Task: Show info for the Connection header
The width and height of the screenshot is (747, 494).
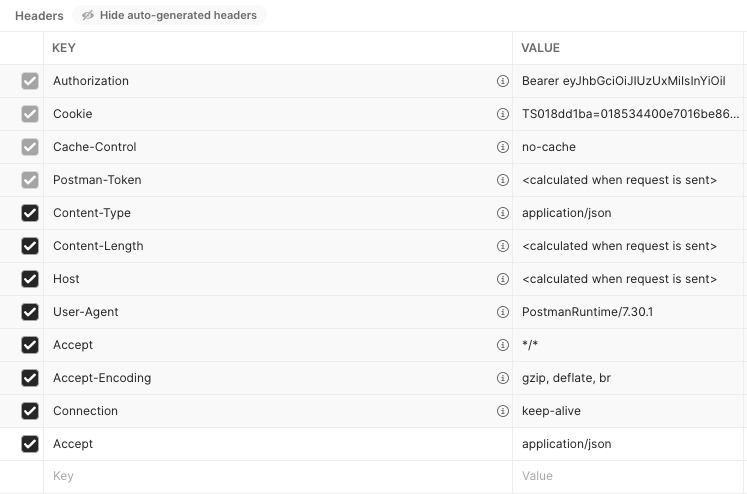Action: (503, 411)
